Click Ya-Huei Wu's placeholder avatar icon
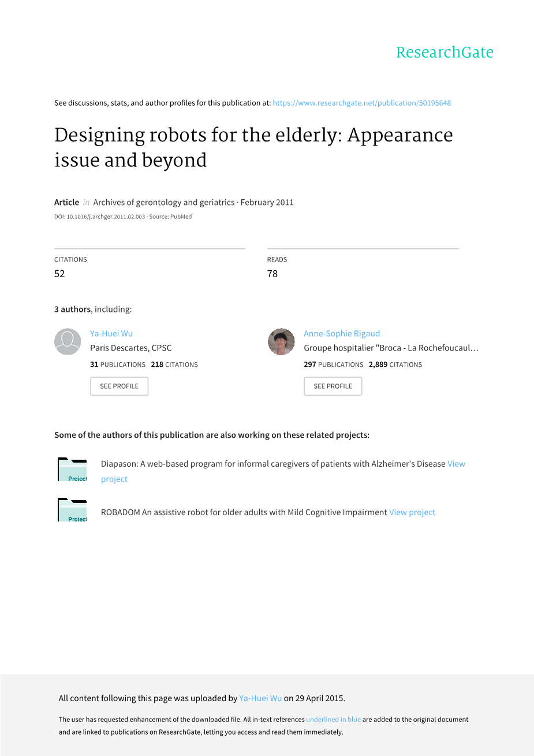Screen dimensions: 534x756 pyautogui.click(x=68, y=341)
